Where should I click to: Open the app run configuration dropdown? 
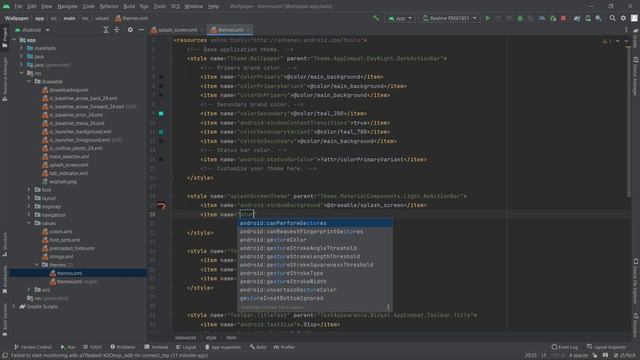tap(400, 18)
